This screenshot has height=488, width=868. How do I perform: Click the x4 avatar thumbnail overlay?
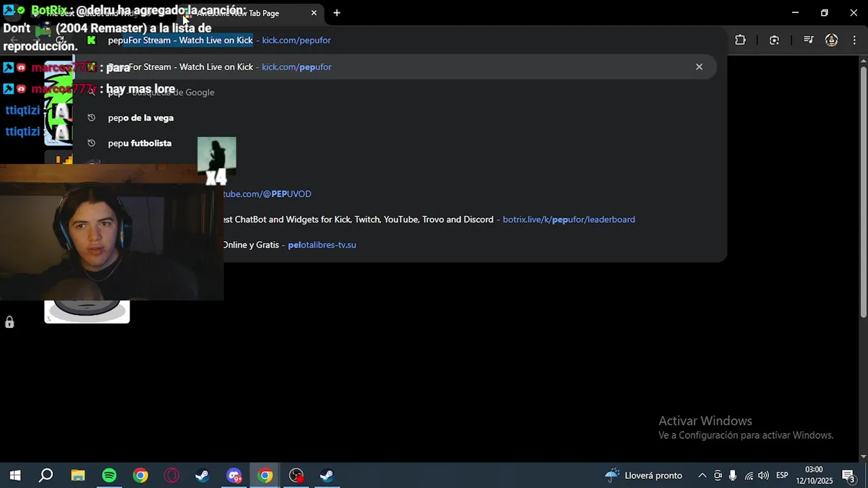[x=216, y=161]
